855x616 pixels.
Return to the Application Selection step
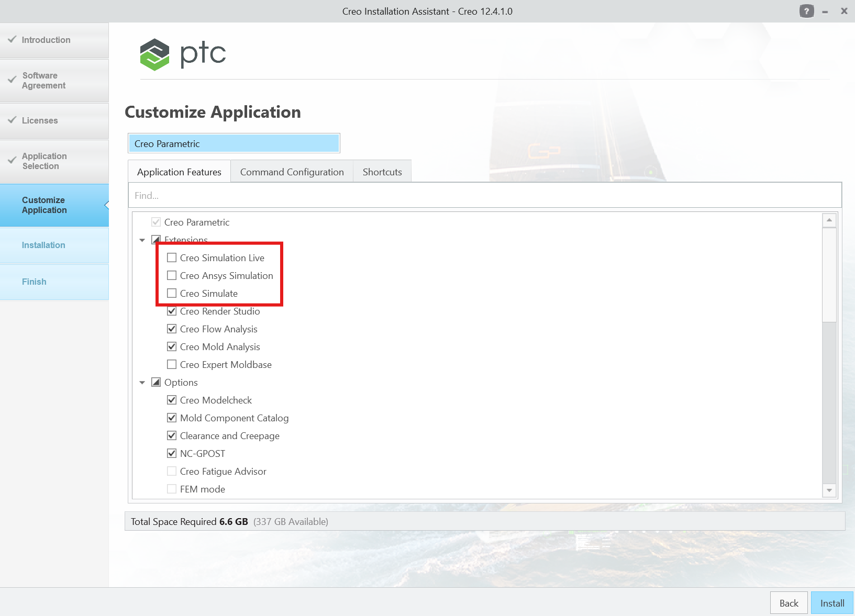(54, 161)
